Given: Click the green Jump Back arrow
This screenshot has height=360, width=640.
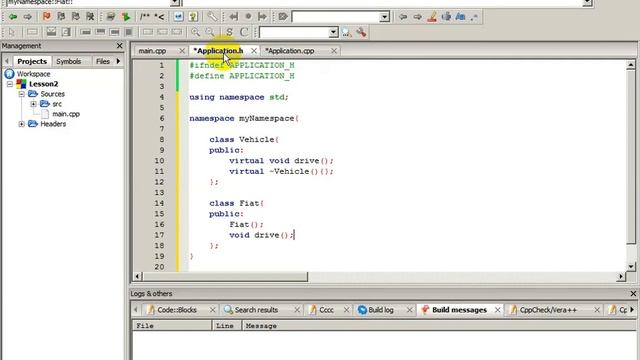Looking at the screenshot, I should [13, 17].
